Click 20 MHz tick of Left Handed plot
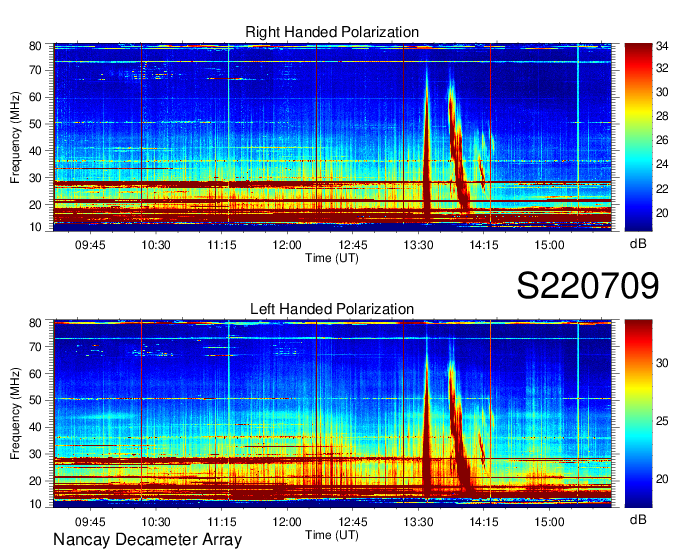Screen dimensions: 680x552 (x=35, y=481)
